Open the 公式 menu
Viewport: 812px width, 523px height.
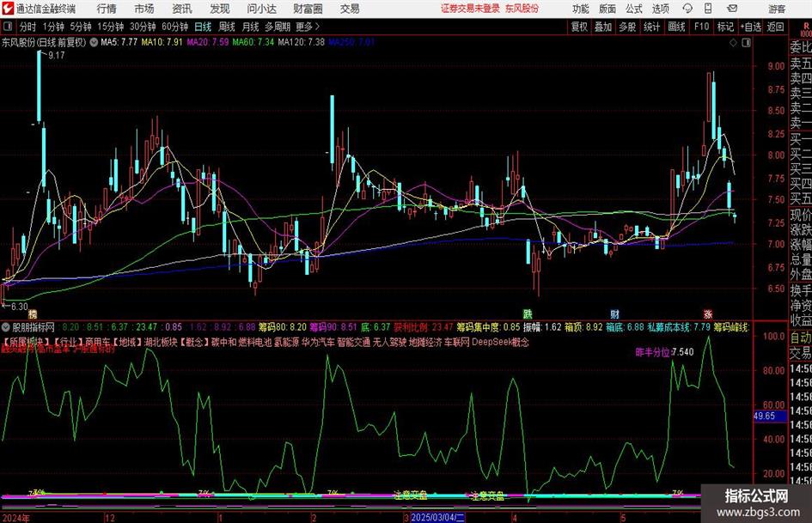click(634, 9)
